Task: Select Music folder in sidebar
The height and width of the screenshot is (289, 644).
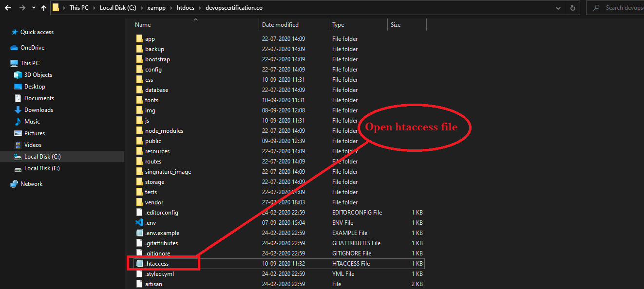Action: (32, 122)
